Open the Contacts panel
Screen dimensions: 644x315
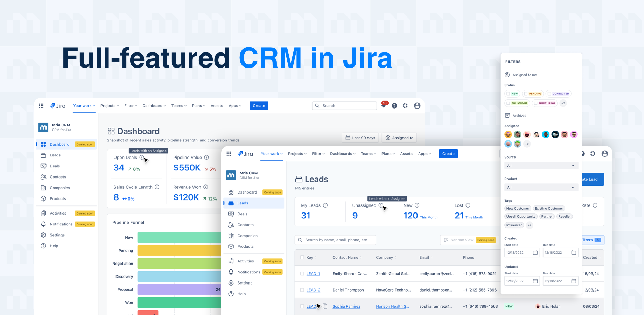(245, 225)
